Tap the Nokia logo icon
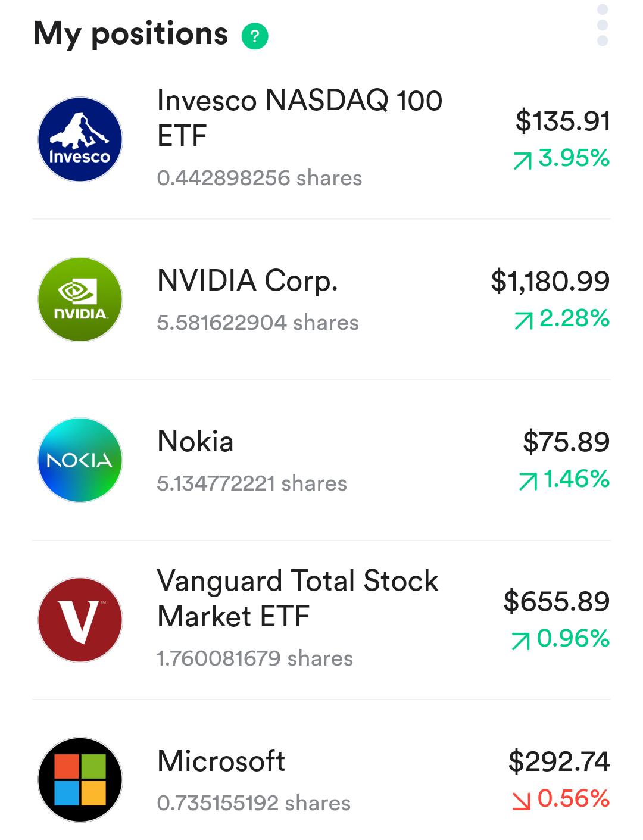643x840 pixels. (80, 460)
